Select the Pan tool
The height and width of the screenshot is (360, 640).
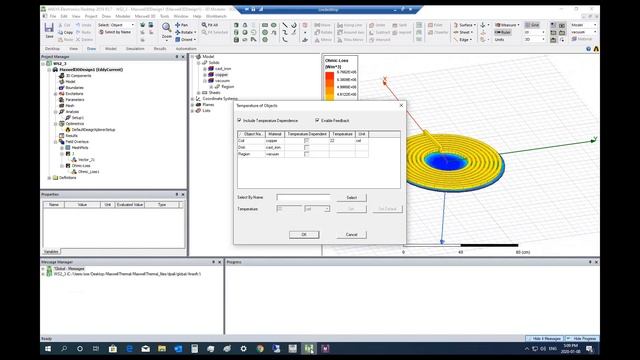[x=182, y=25]
